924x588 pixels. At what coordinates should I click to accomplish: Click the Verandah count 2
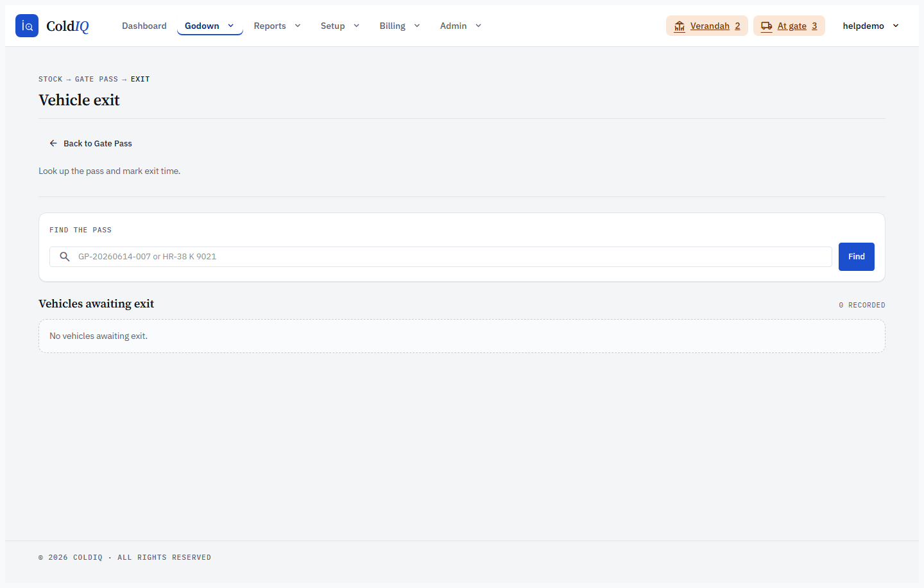738,26
